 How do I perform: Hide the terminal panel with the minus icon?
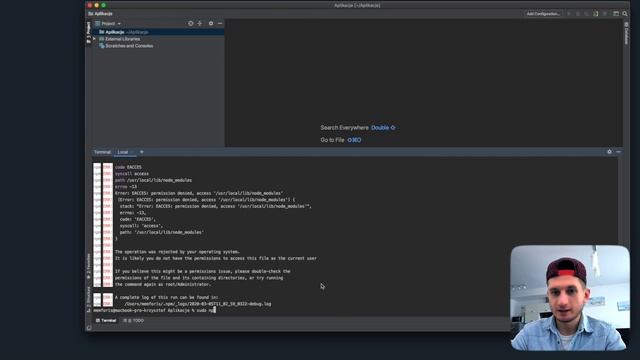(618, 152)
